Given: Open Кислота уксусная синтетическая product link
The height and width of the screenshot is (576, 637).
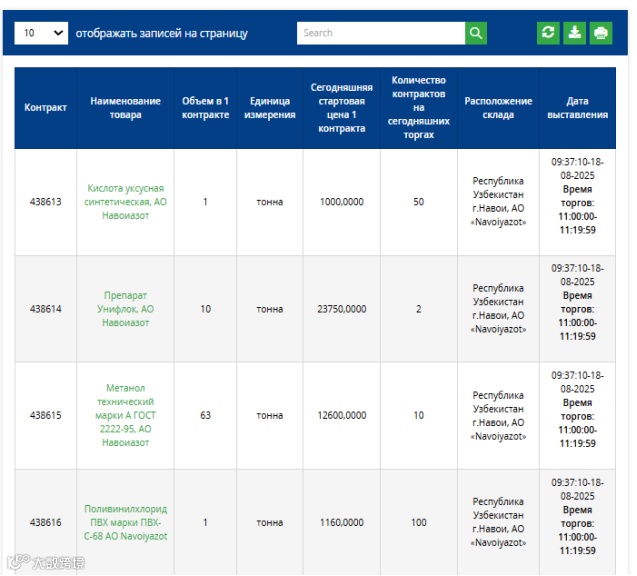Looking at the screenshot, I should tap(125, 202).
